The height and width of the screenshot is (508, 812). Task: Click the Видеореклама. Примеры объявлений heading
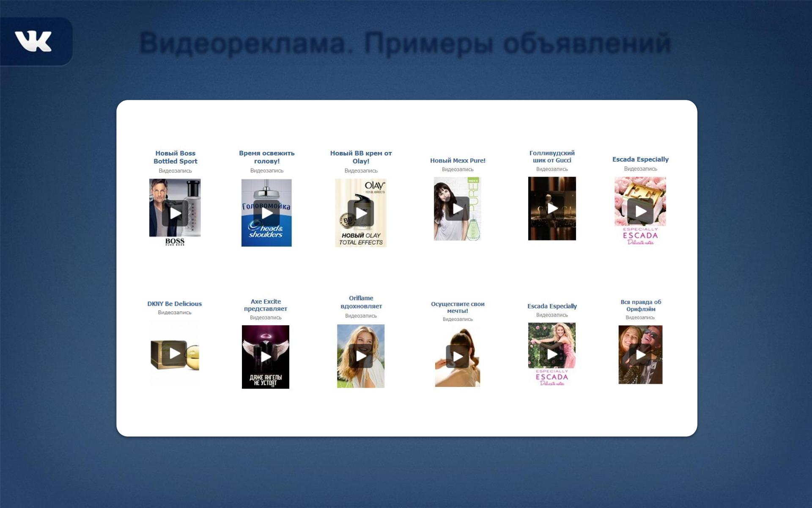pyautogui.click(x=405, y=44)
